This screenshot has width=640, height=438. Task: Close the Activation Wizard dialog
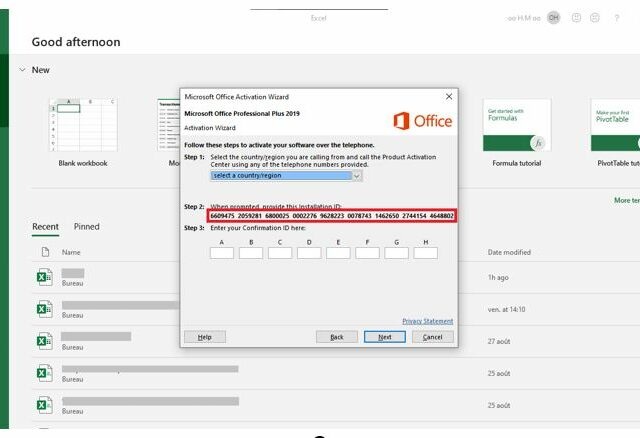(x=448, y=97)
